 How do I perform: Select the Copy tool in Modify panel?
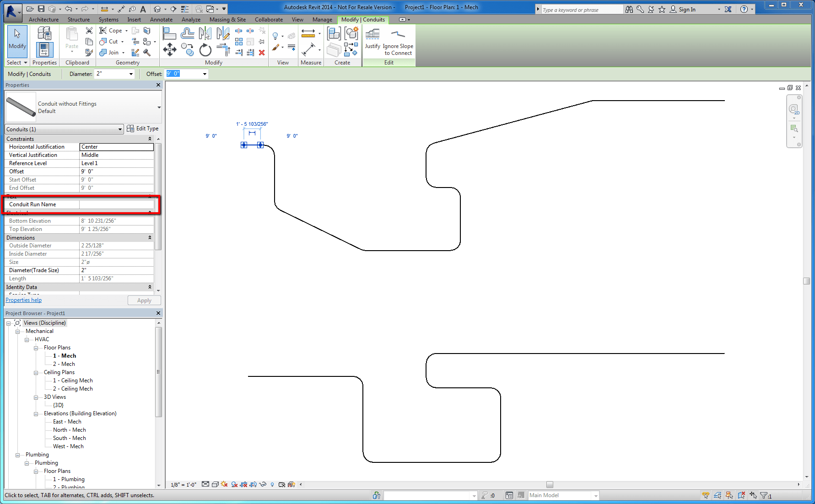[187, 49]
